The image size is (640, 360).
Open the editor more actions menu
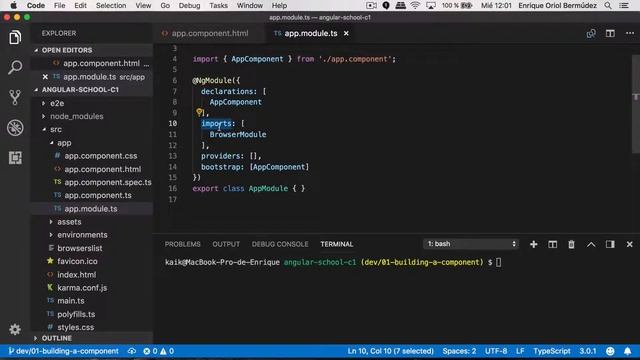630,33
